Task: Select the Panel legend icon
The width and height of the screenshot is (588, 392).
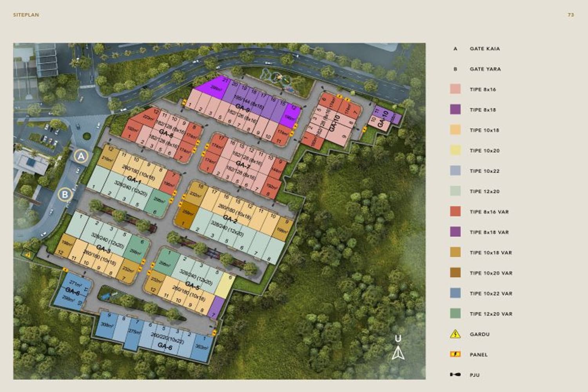Action: click(456, 354)
